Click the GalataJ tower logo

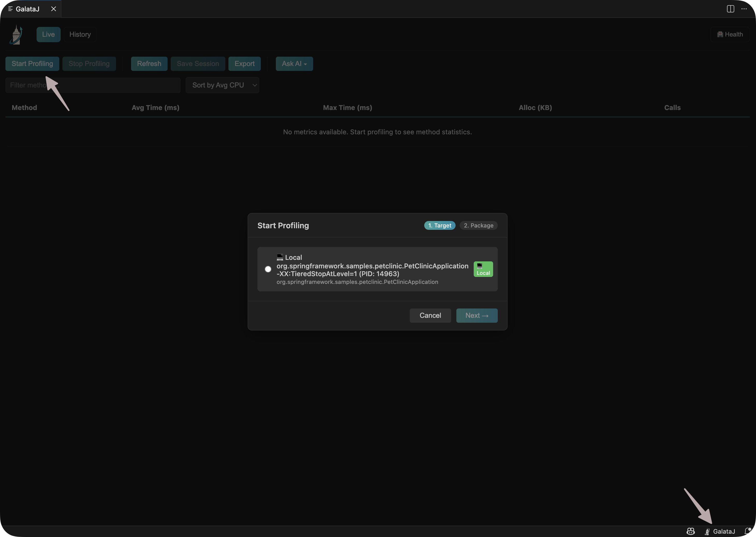click(16, 34)
